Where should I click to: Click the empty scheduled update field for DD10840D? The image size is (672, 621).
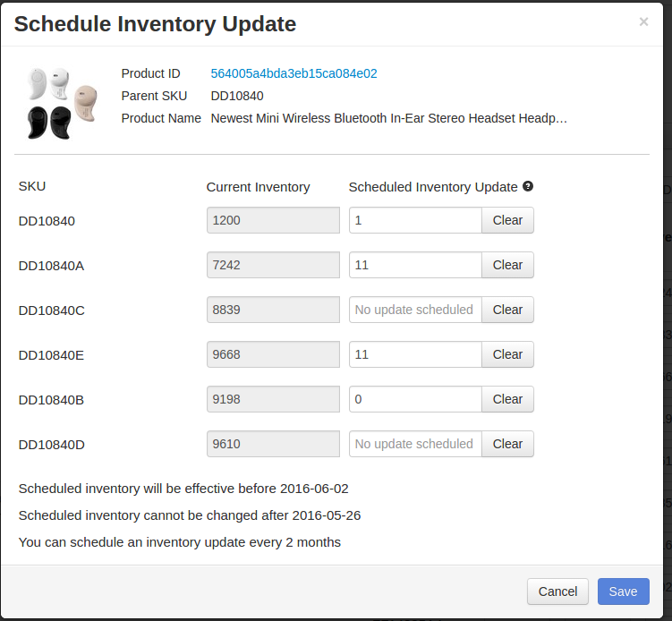tap(415, 444)
